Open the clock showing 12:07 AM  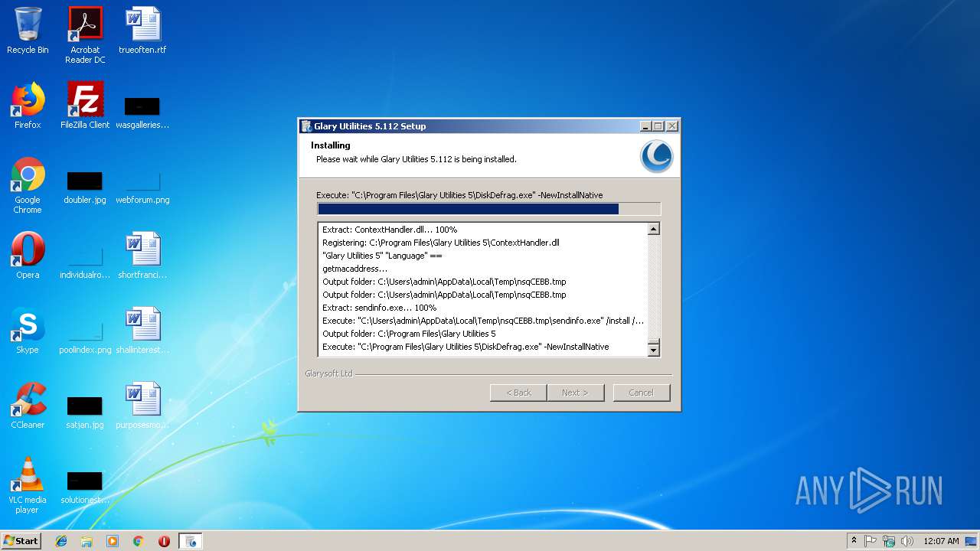[x=942, y=541]
